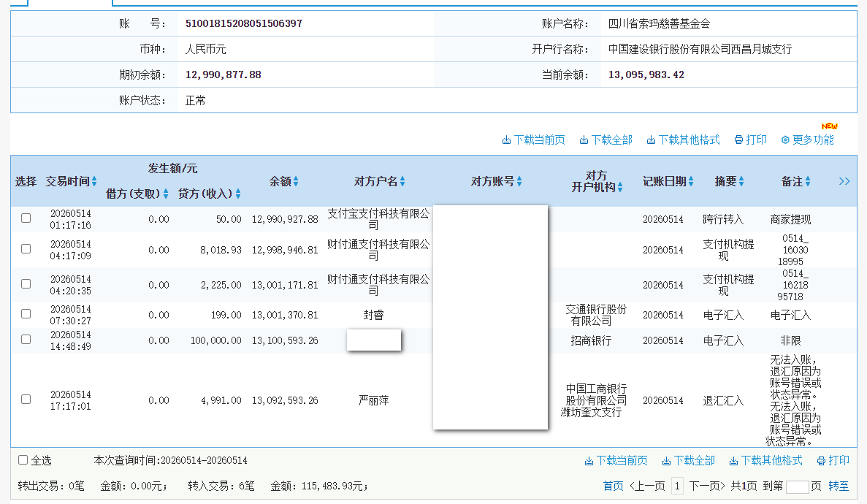Sort by 摘要 column arrows
This screenshot has width=867, height=504.
click(741, 181)
